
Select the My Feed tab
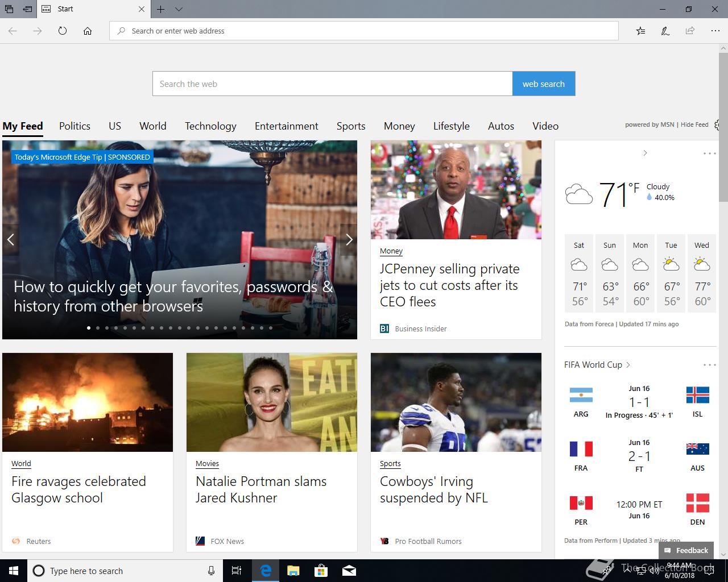click(x=23, y=126)
